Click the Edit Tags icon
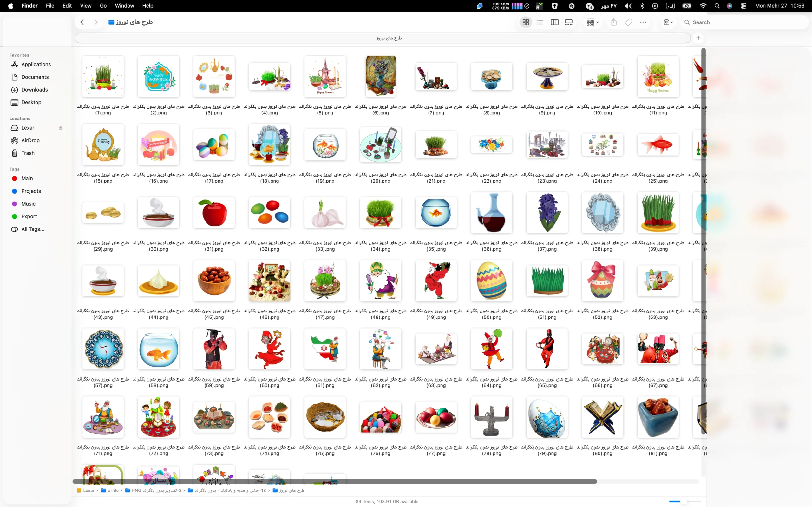The width and height of the screenshot is (812, 507). pyautogui.click(x=628, y=22)
